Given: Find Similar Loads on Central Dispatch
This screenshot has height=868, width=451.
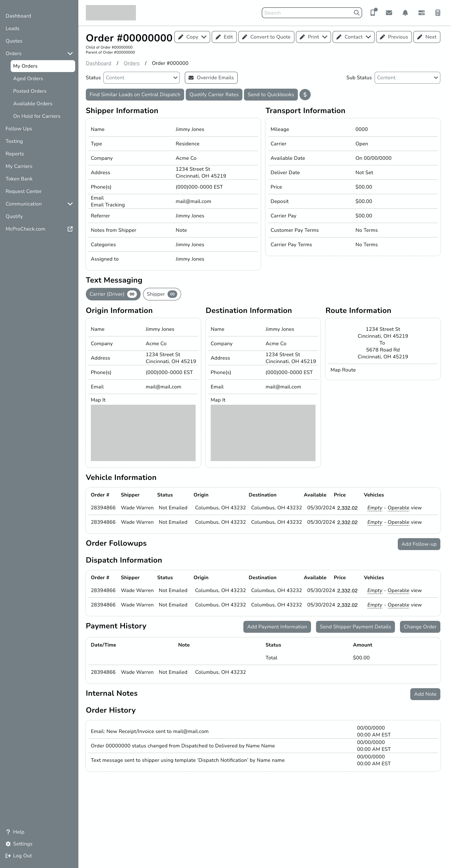Looking at the screenshot, I should 135,95.
